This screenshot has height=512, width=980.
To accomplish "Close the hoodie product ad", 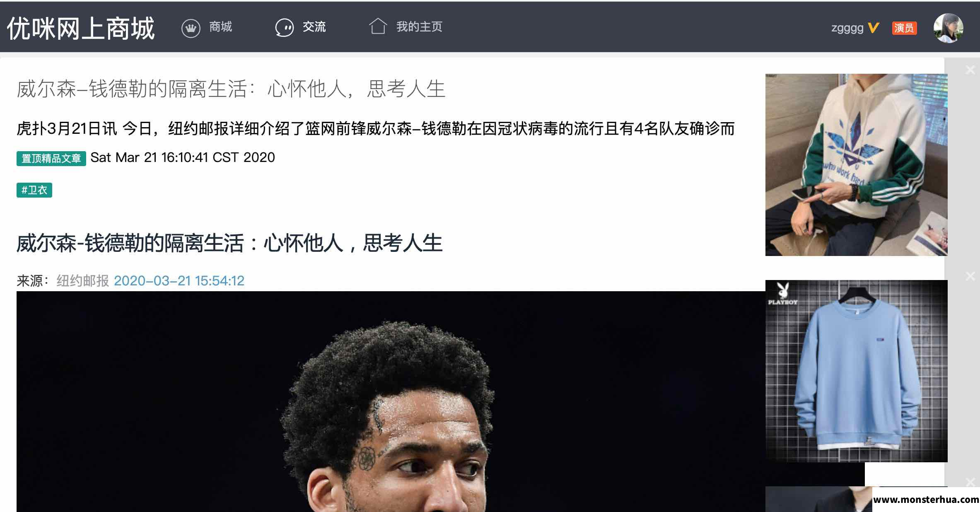I will point(970,70).
